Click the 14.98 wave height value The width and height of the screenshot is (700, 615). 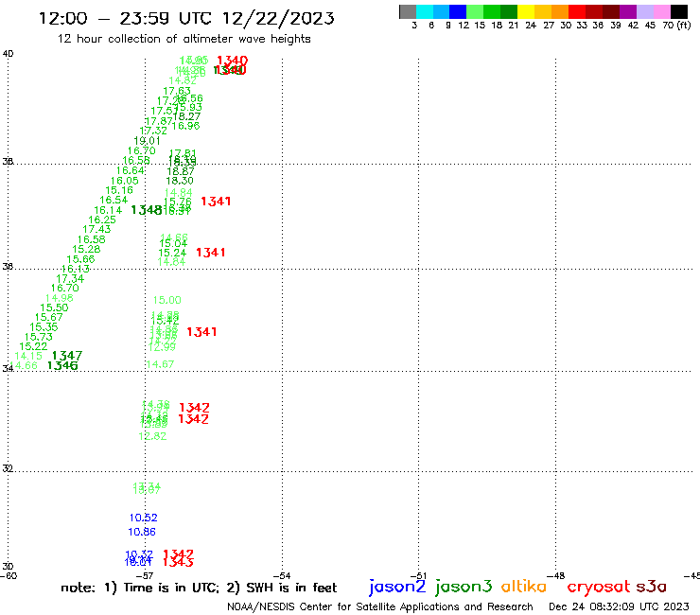pos(59,298)
